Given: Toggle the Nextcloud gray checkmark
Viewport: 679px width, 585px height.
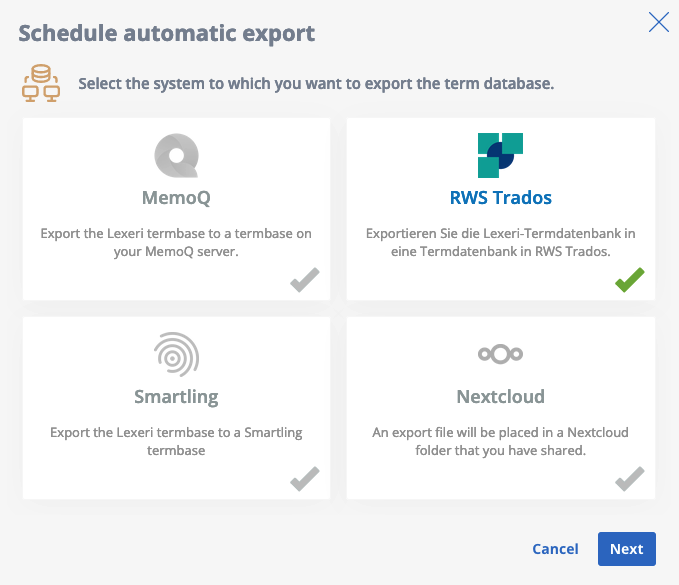Looking at the screenshot, I should pyautogui.click(x=630, y=479).
